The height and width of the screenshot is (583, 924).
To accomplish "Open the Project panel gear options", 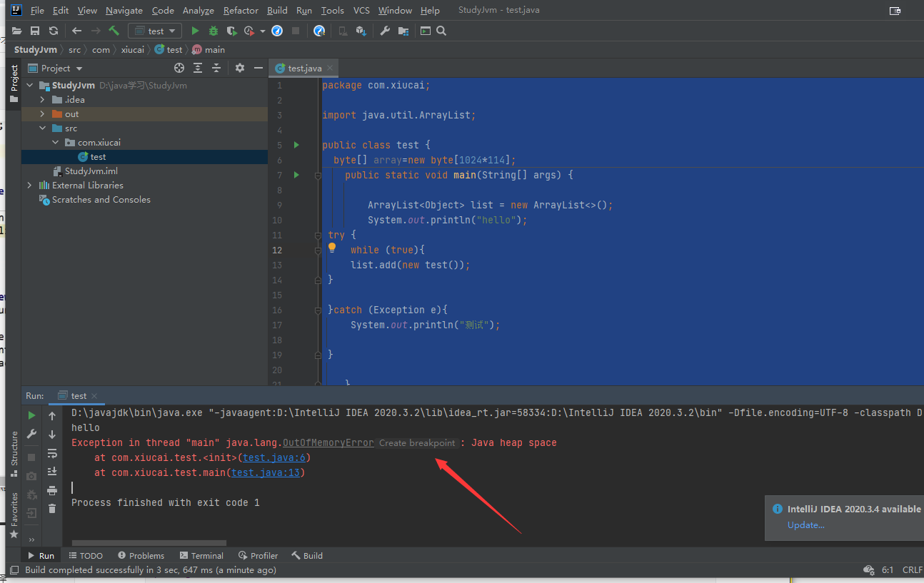I will [x=240, y=68].
